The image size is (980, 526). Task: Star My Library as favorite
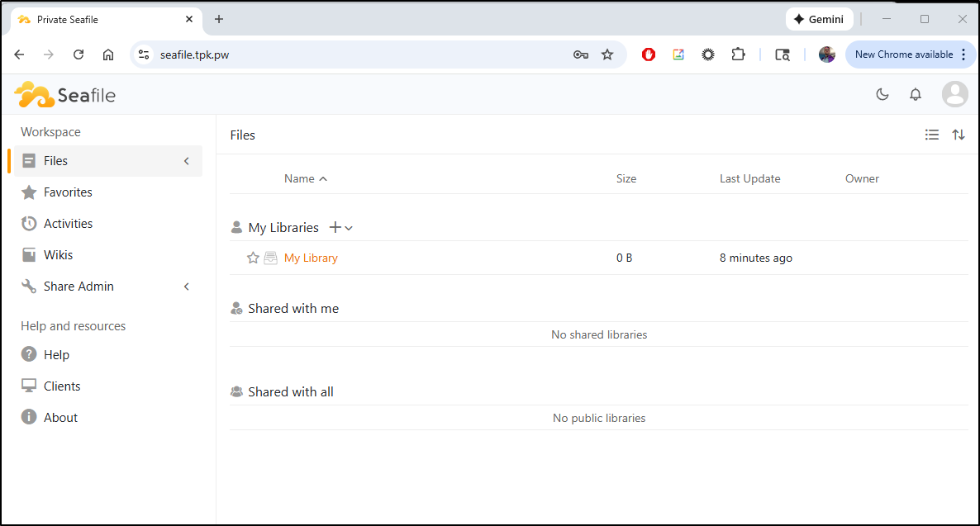click(x=253, y=258)
